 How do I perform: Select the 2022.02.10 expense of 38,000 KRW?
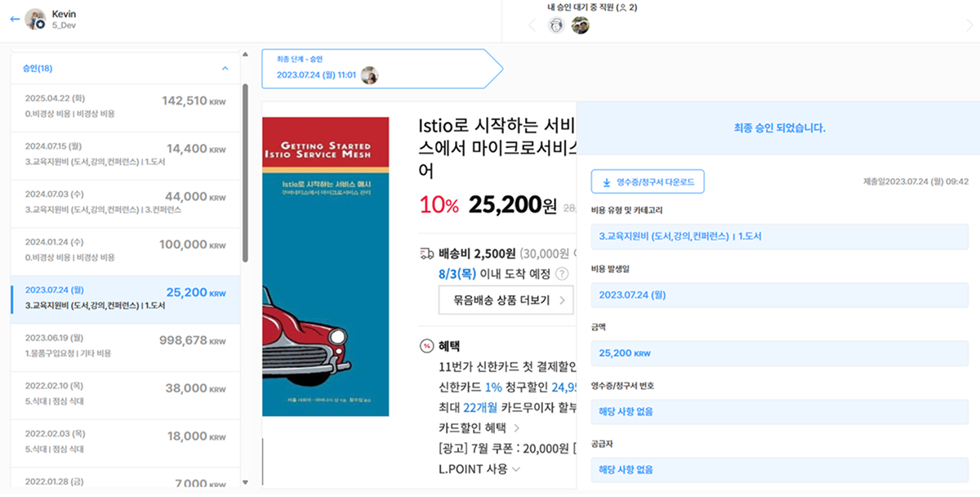[125, 396]
